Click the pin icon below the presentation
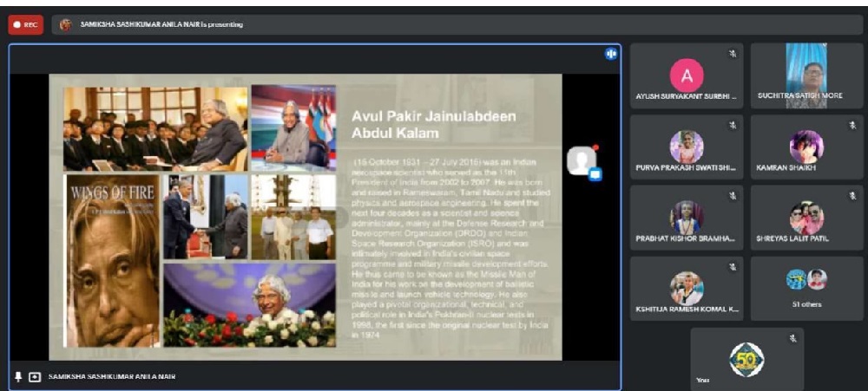This screenshot has height=391, width=868. [18, 377]
